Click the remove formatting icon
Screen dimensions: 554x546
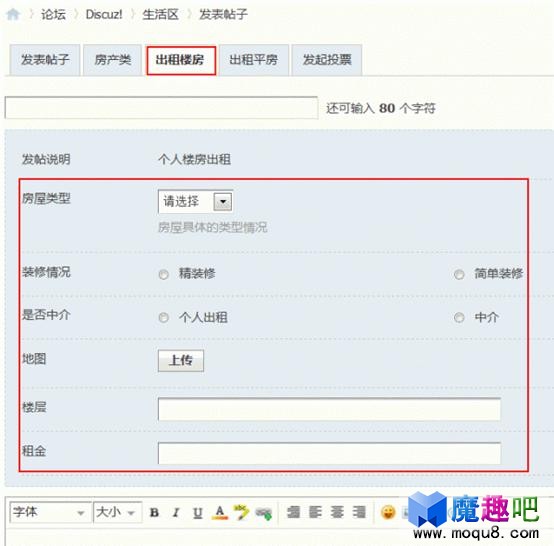pos(241,512)
